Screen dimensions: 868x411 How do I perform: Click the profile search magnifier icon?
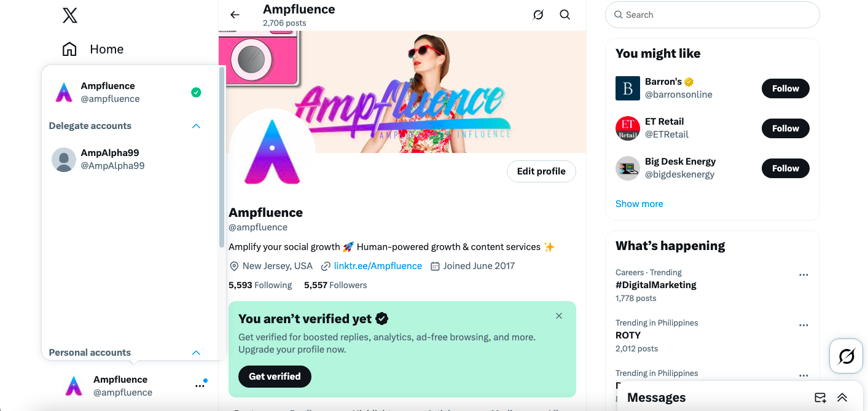click(x=565, y=15)
